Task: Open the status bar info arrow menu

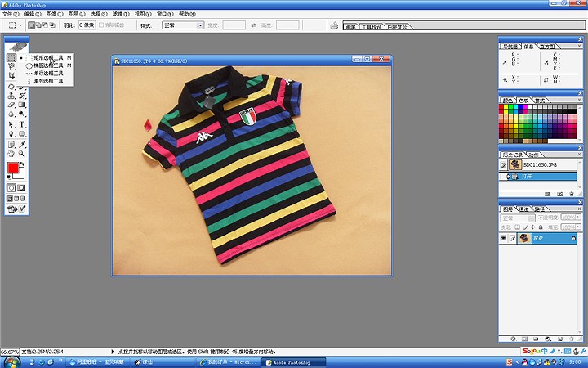Action: point(113,352)
